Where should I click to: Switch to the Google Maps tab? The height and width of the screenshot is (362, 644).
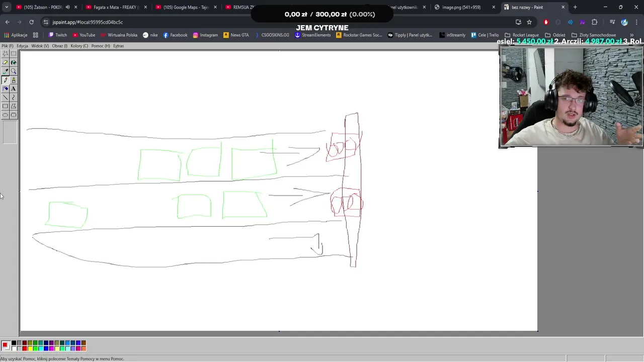click(186, 7)
